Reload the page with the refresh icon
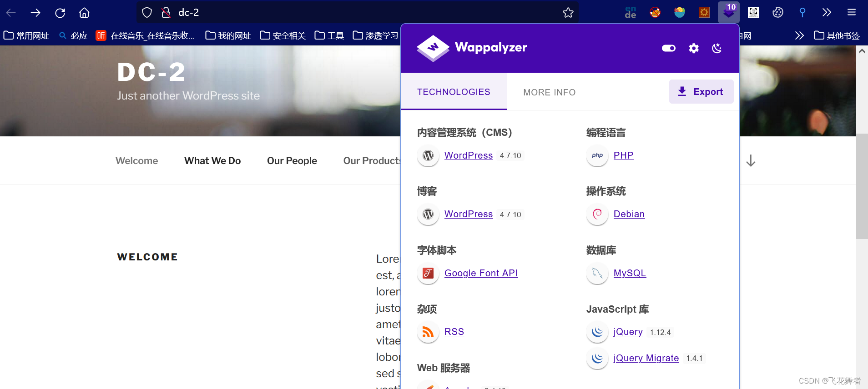This screenshot has height=389, width=868. (60, 13)
